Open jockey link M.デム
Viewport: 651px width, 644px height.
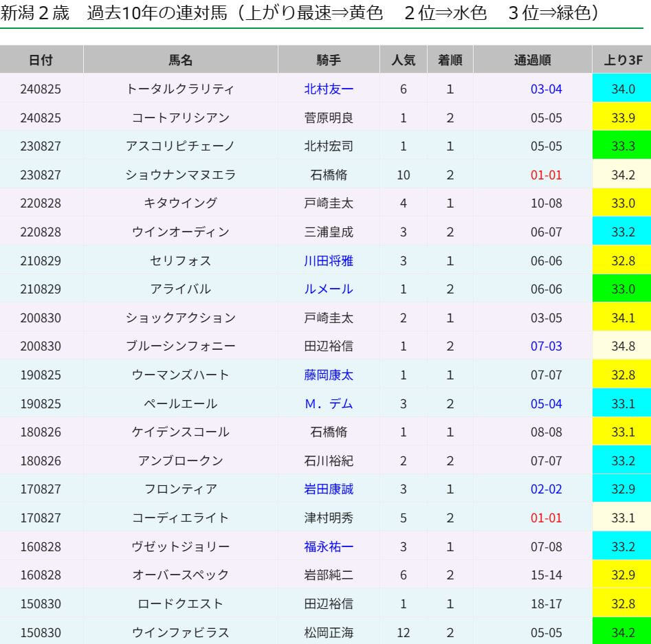click(x=329, y=403)
